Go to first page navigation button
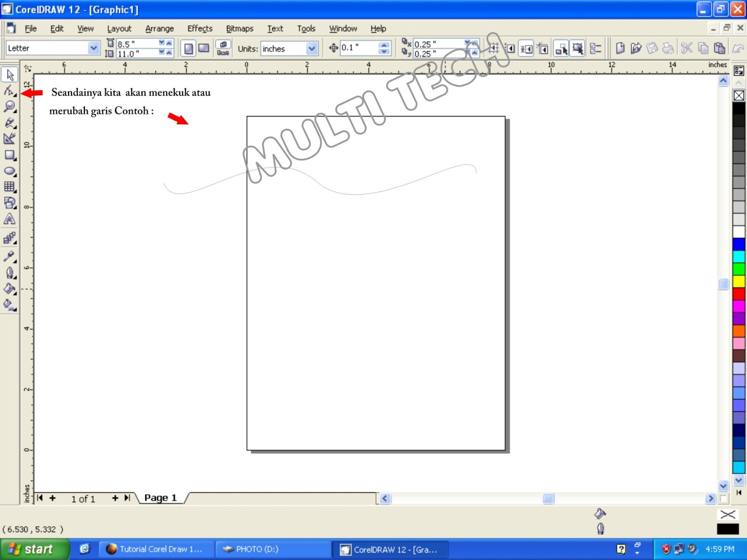 click(40, 498)
